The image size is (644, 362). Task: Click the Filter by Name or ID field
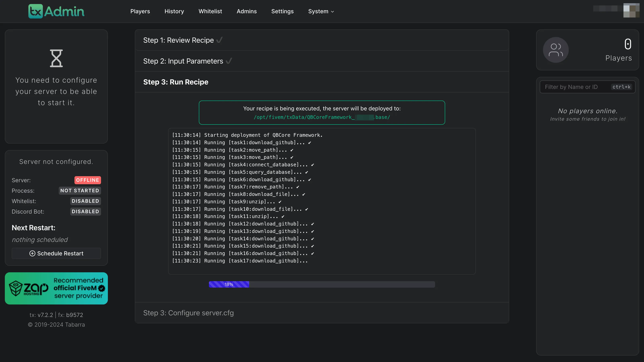(x=587, y=87)
